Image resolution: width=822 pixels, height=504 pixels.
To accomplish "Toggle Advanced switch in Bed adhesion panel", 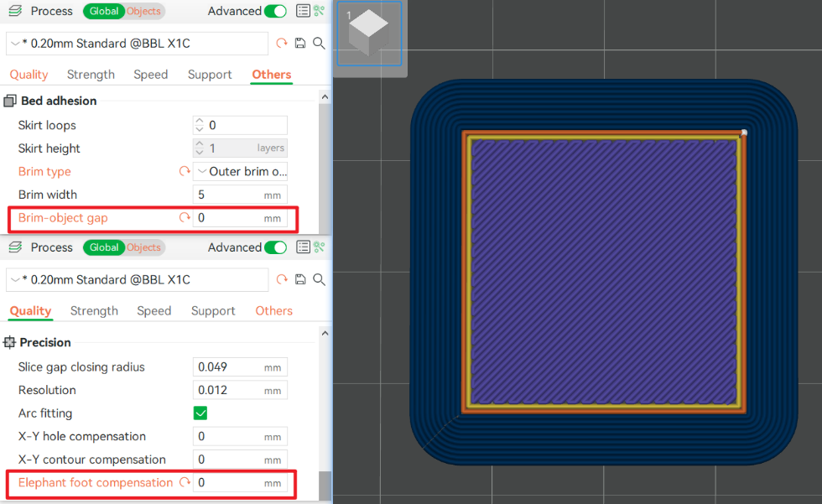I will (275, 11).
